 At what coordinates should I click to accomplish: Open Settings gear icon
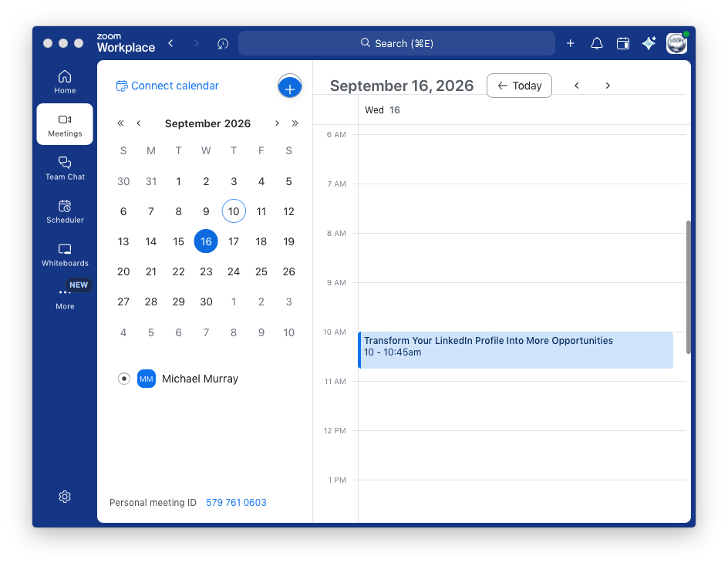pos(65,497)
